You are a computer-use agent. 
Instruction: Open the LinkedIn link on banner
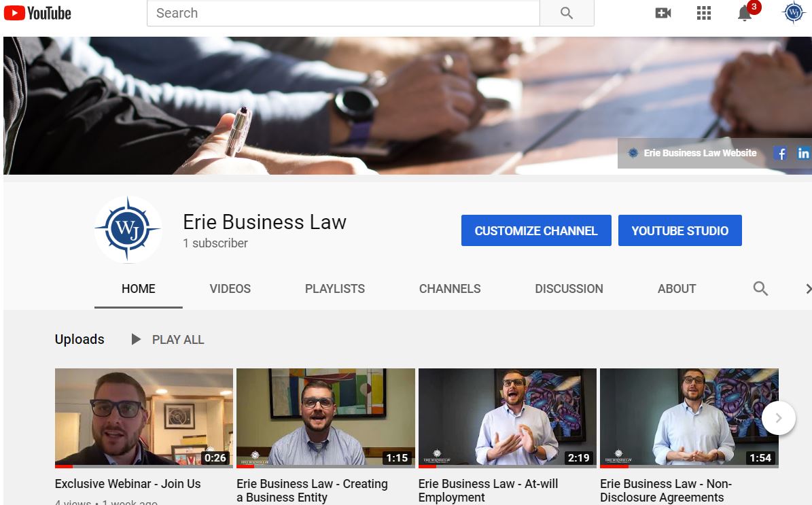point(803,154)
